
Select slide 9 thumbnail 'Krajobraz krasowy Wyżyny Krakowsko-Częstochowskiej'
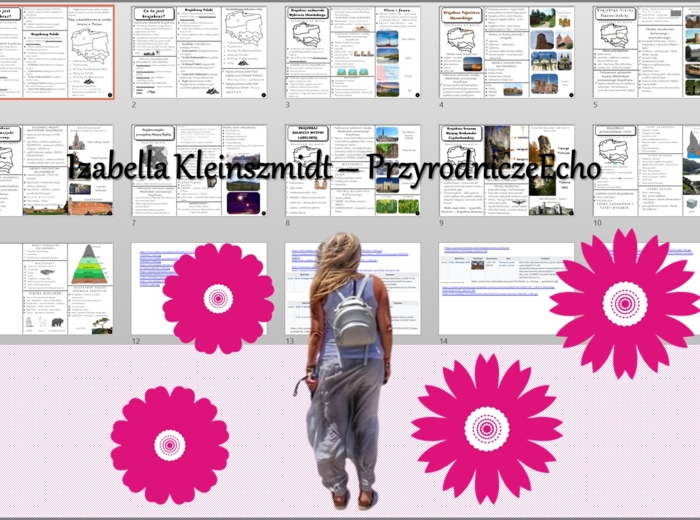(x=507, y=171)
